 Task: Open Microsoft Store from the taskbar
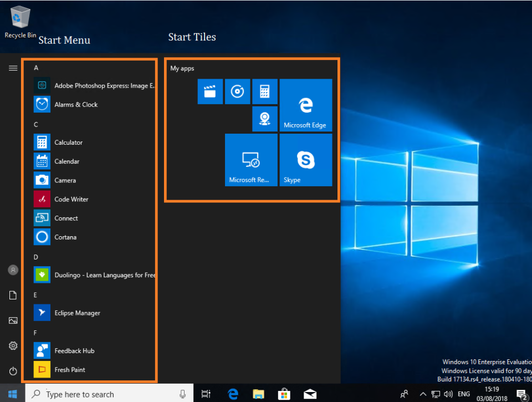pos(284,394)
